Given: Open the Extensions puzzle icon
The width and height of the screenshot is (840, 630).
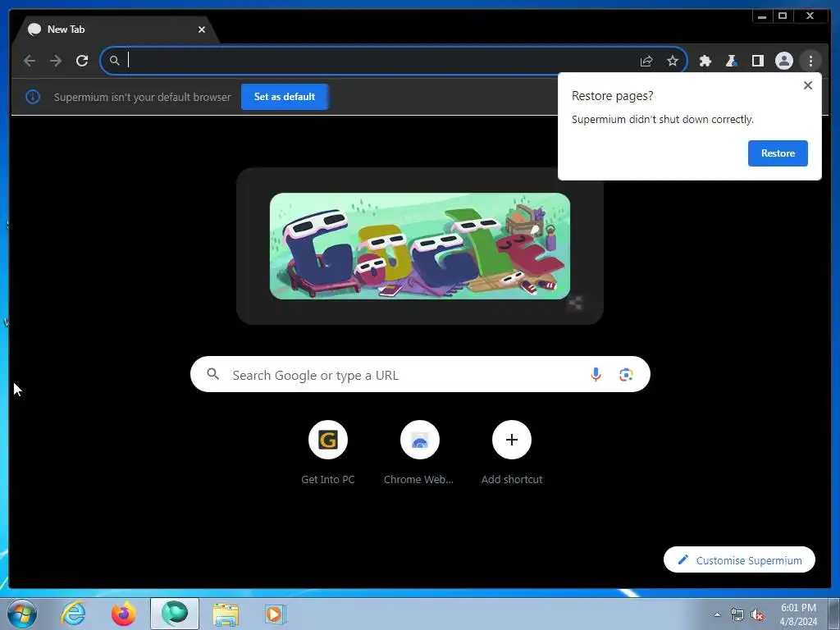Looking at the screenshot, I should (705, 61).
